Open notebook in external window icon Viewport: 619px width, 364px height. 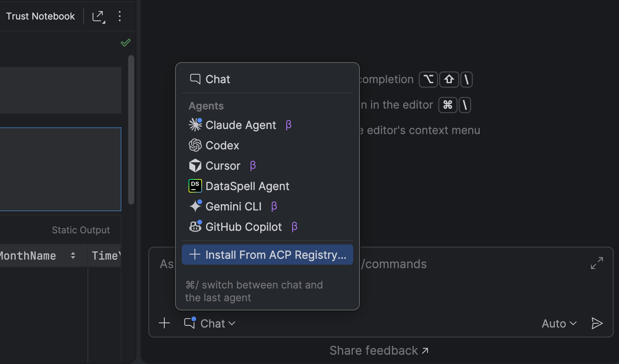point(98,17)
